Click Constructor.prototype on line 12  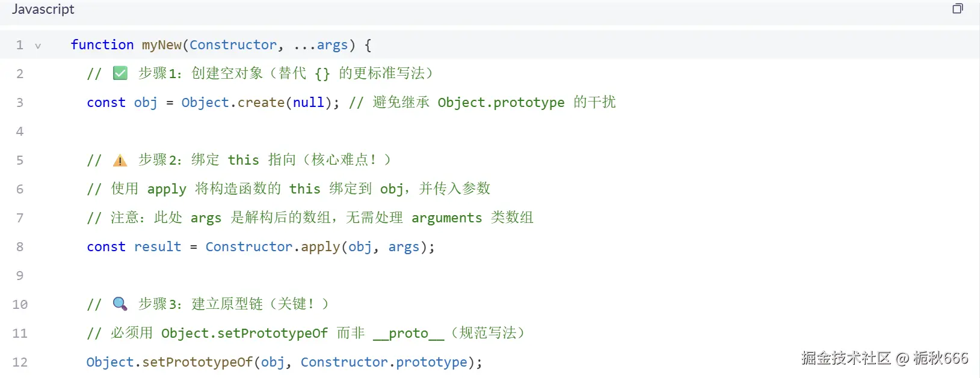pyautogui.click(x=384, y=362)
